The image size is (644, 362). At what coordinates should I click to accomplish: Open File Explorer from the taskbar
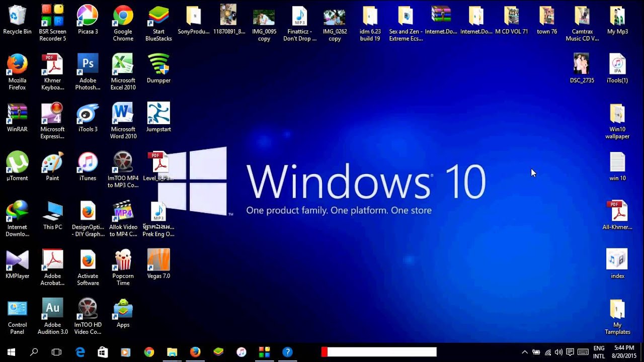[172, 352]
